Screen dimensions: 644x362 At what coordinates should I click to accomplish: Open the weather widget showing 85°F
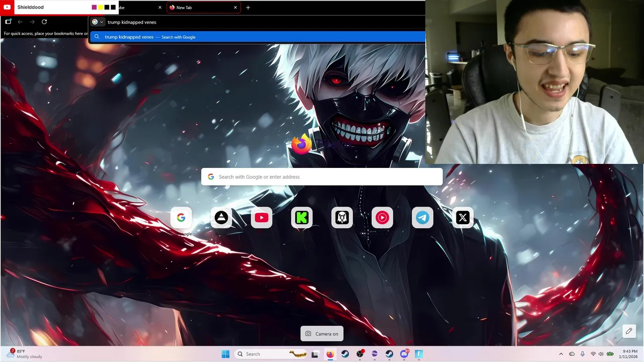point(24,354)
